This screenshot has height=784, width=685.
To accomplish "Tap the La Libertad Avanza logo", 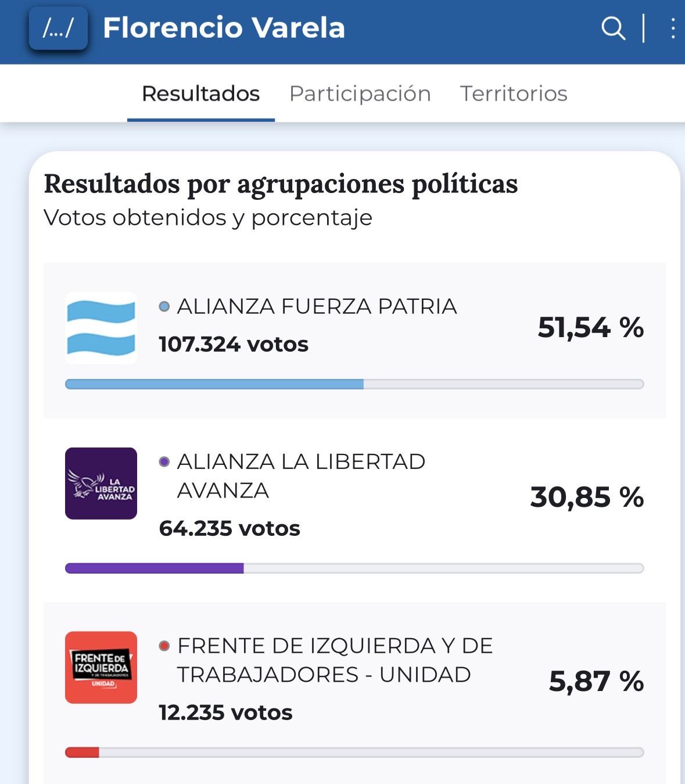I will tap(101, 484).
